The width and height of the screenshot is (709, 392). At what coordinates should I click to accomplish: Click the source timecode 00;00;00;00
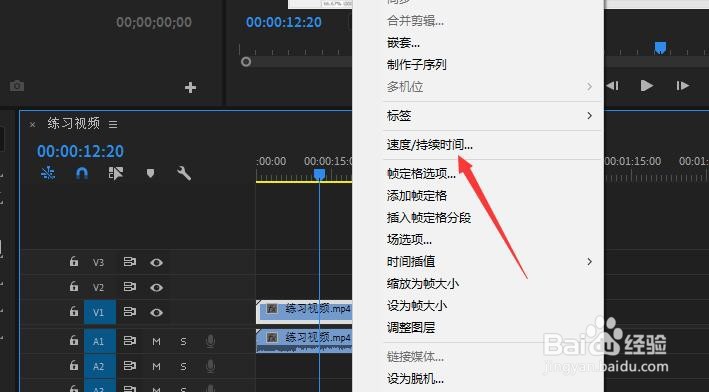coord(154,22)
